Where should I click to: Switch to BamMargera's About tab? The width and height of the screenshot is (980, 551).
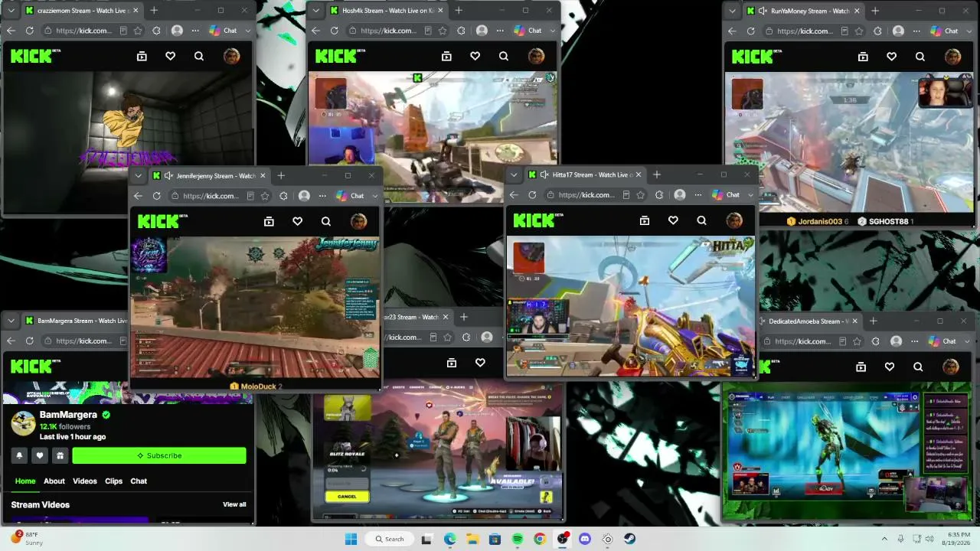point(54,481)
